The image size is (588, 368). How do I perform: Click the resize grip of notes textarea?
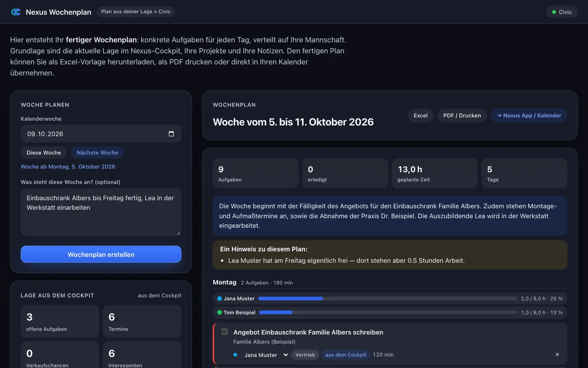coord(179,233)
